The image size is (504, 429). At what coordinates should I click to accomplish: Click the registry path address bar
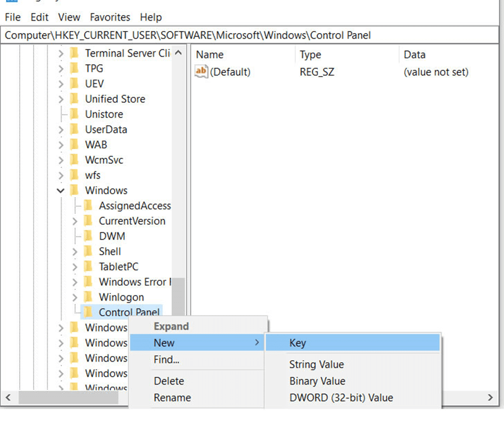pos(248,35)
